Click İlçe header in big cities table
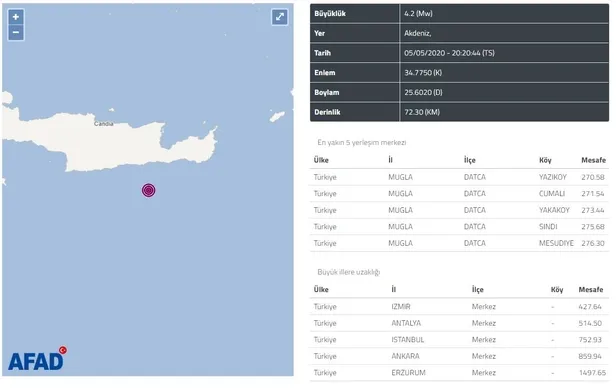Image resolution: width=616 pixels, height=388 pixels. pos(478,290)
